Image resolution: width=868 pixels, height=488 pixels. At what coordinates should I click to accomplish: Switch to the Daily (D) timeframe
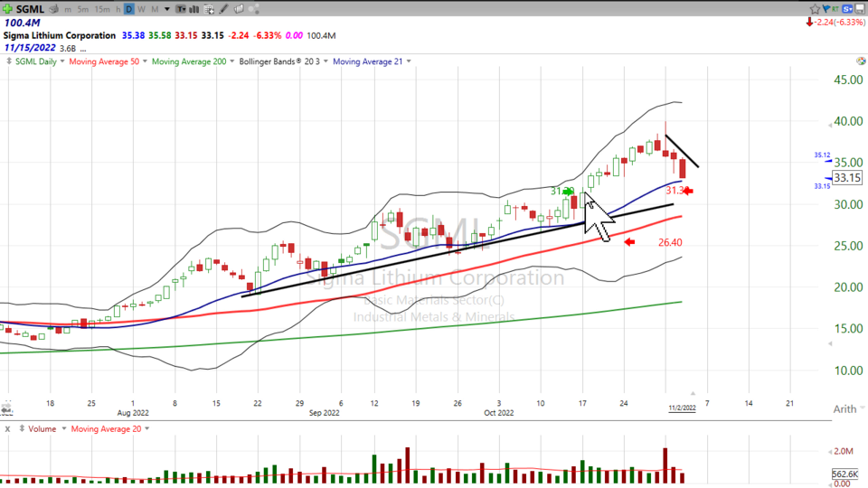tap(129, 9)
